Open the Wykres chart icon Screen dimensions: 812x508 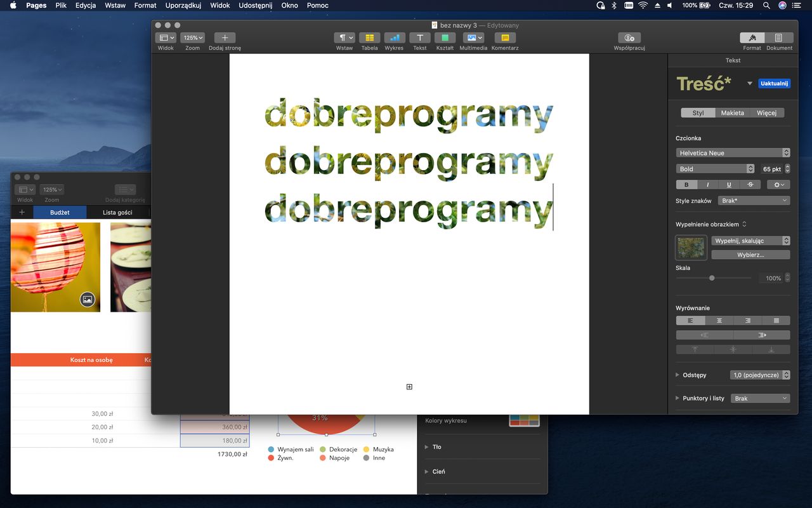pyautogui.click(x=394, y=38)
